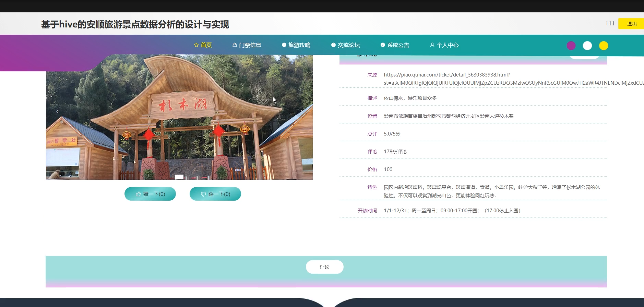Click the yellow 退出 button
The width and height of the screenshot is (644, 307).
point(631,24)
